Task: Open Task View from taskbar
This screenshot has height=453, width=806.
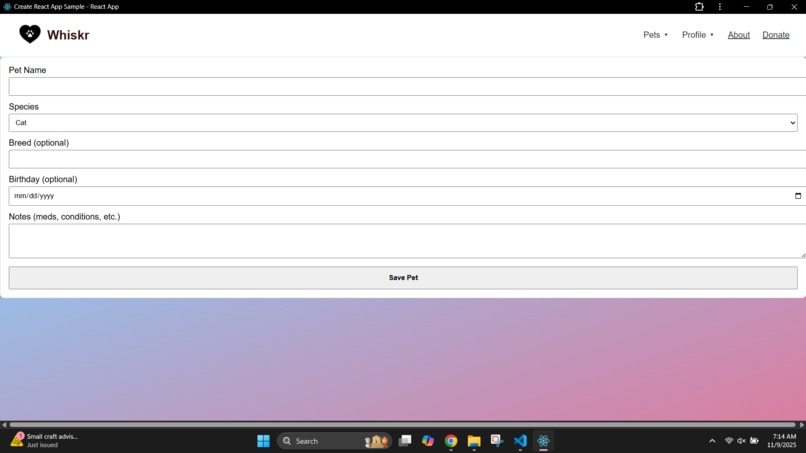Action: pyautogui.click(x=405, y=441)
